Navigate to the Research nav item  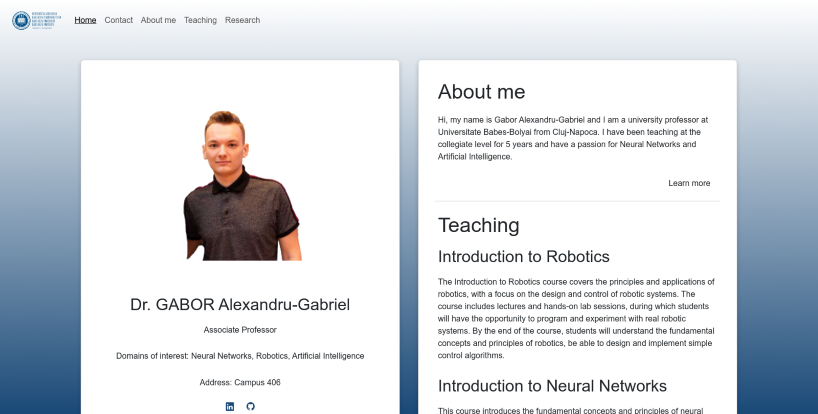pos(243,20)
